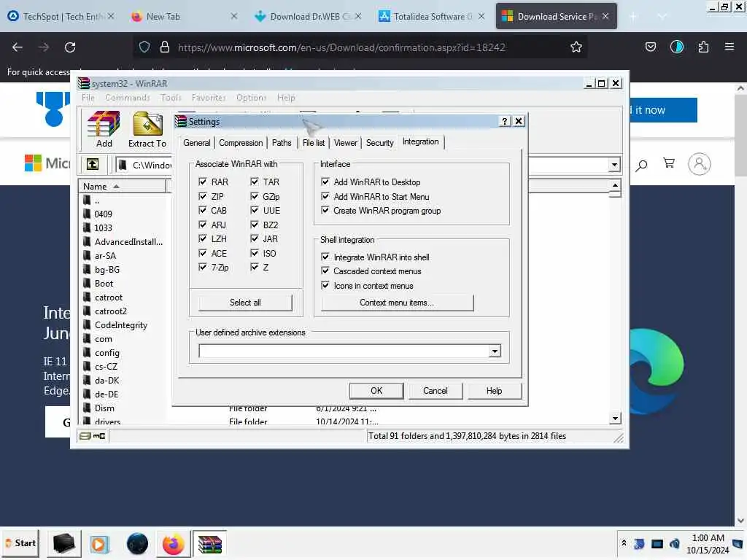This screenshot has height=560, width=747.
Task: Expand User defined archive extensions dropdown
Action: (x=495, y=351)
